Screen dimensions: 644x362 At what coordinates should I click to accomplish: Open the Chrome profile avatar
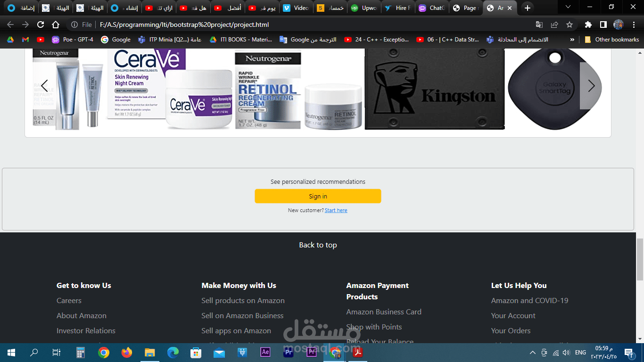[x=618, y=25]
